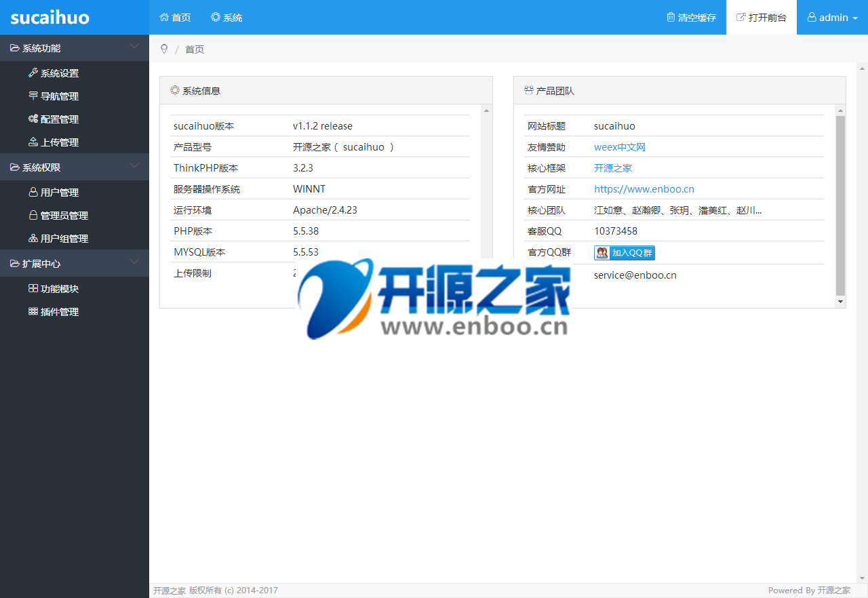This screenshot has height=598, width=868.
Task: Click the wrench icon for 系统设置
Action: (x=33, y=73)
